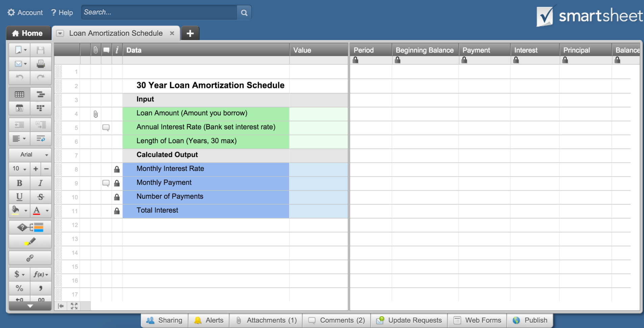The width and height of the screenshot is (644, 328).
Task: Redo the last undone action
Action: pyautogui.click(x=41, y=77)
